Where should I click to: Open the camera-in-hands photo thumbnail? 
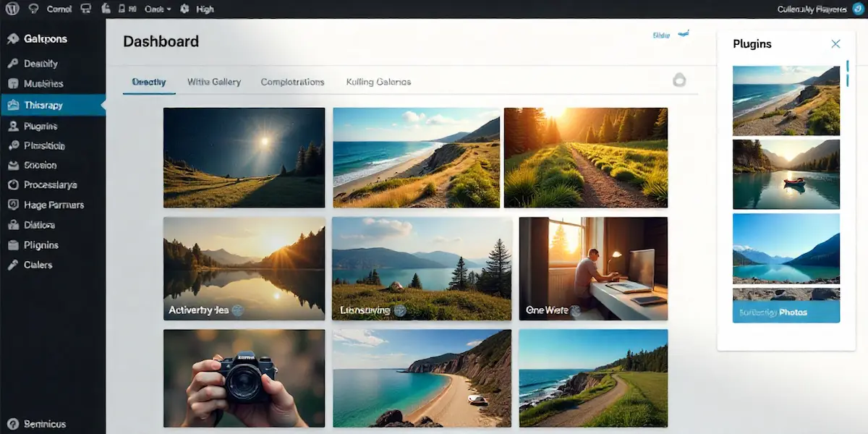244,378
